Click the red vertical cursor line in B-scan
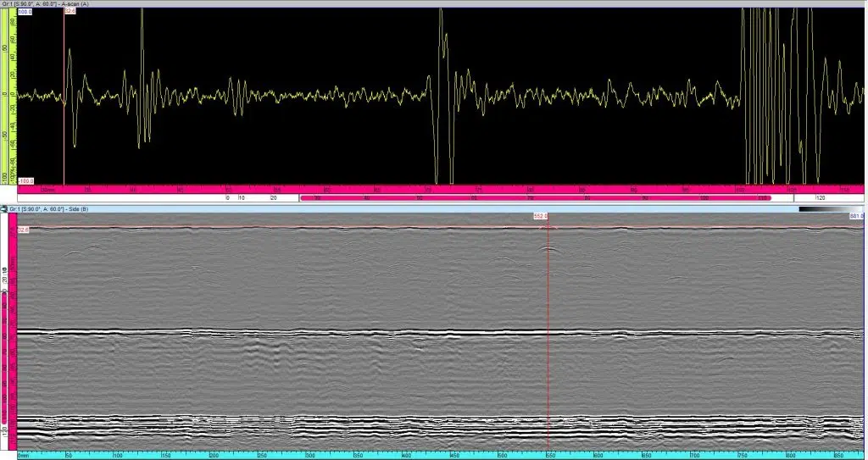The height and width of the screenshot is (460, 868). click(548, 356)
